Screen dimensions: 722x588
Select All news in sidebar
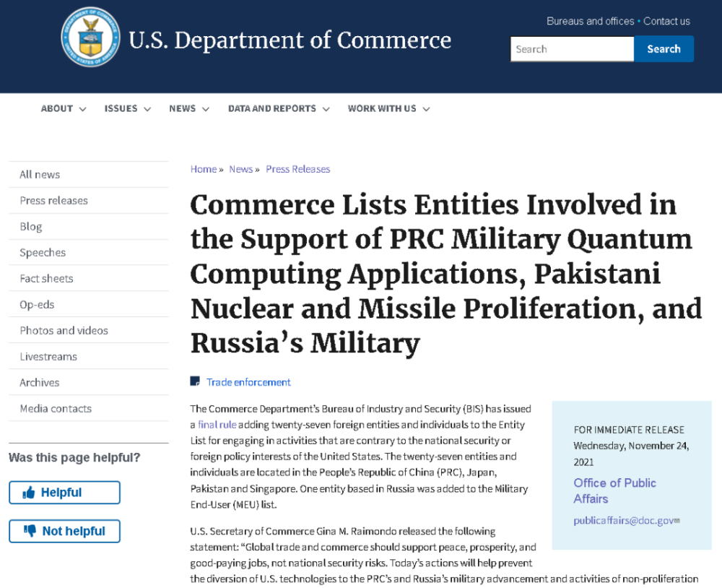[x=88, y=175]
